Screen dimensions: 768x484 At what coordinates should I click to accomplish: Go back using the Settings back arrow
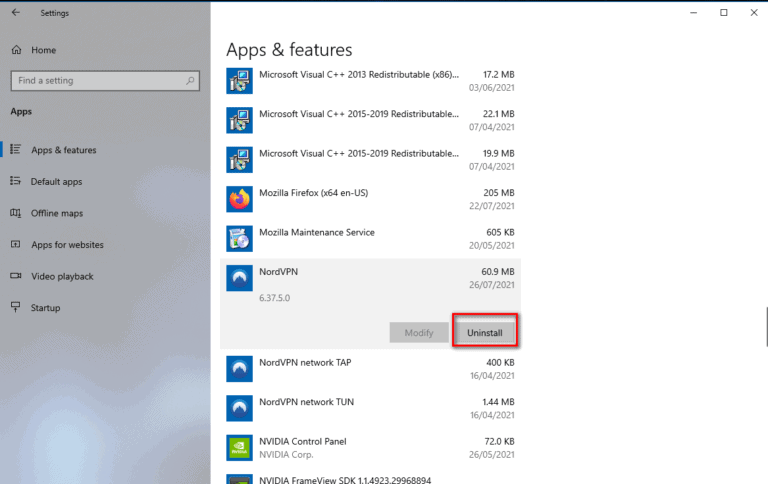click(15, 13)
